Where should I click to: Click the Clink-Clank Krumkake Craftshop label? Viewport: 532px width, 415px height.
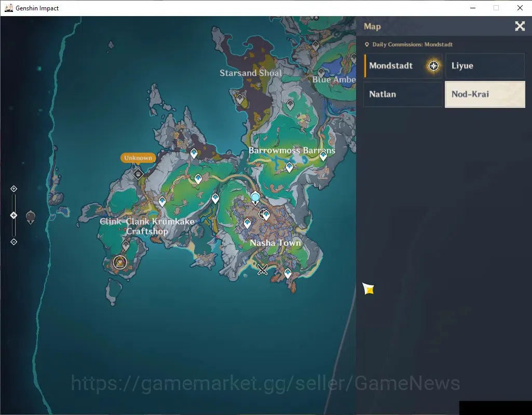coord(147,226)
